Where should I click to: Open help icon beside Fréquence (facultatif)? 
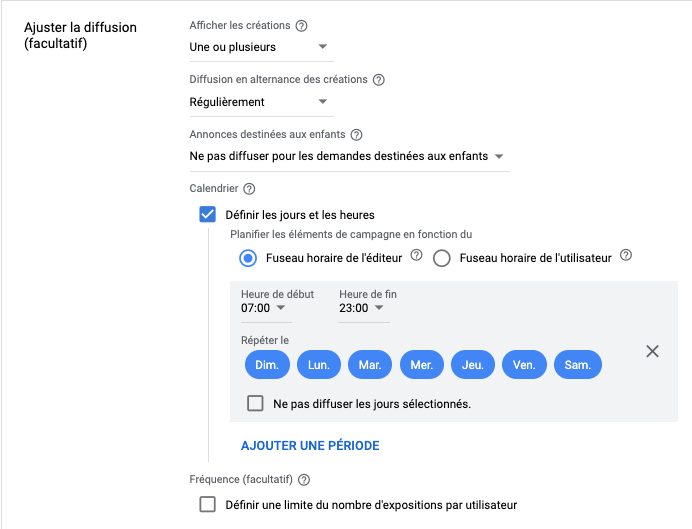point(304,480)
